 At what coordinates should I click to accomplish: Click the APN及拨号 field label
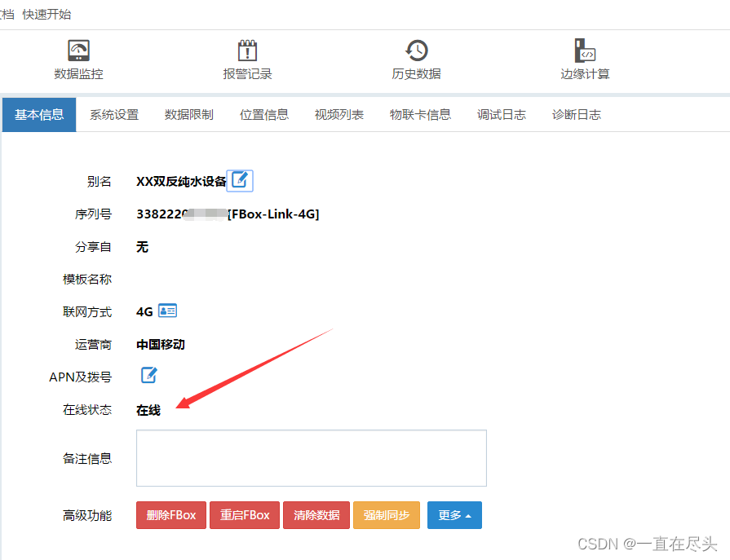click(x=81, y=377)
